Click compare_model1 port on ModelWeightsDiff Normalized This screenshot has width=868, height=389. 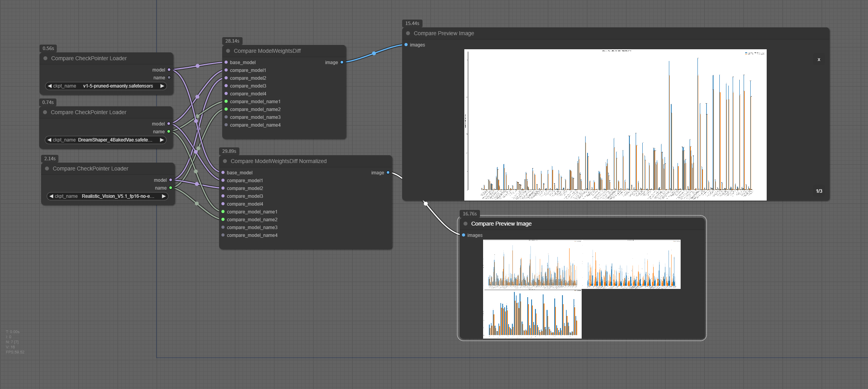click(223, 180)
